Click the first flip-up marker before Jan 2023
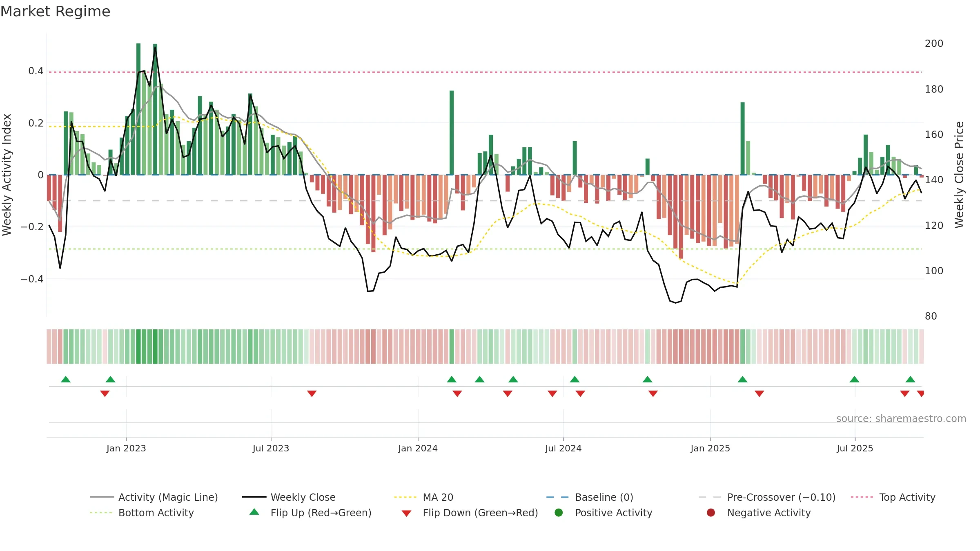980x551 pixels. [x=66, y=379]
